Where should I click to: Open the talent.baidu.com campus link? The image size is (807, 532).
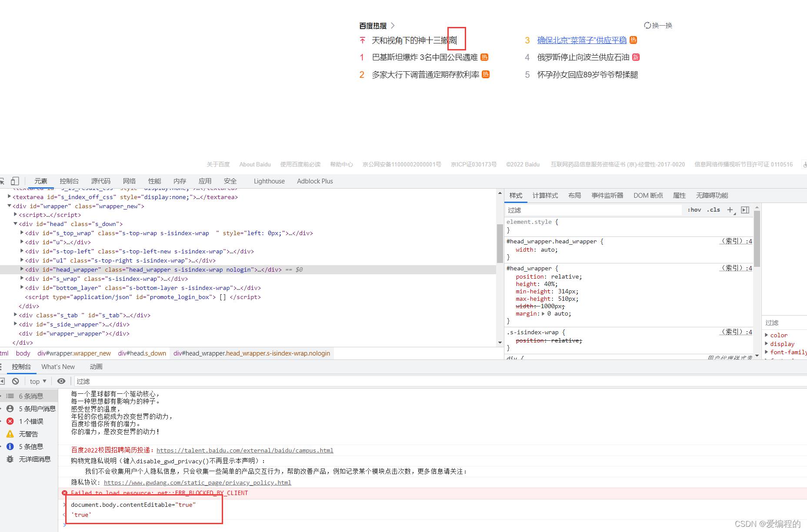click(245, 451)
